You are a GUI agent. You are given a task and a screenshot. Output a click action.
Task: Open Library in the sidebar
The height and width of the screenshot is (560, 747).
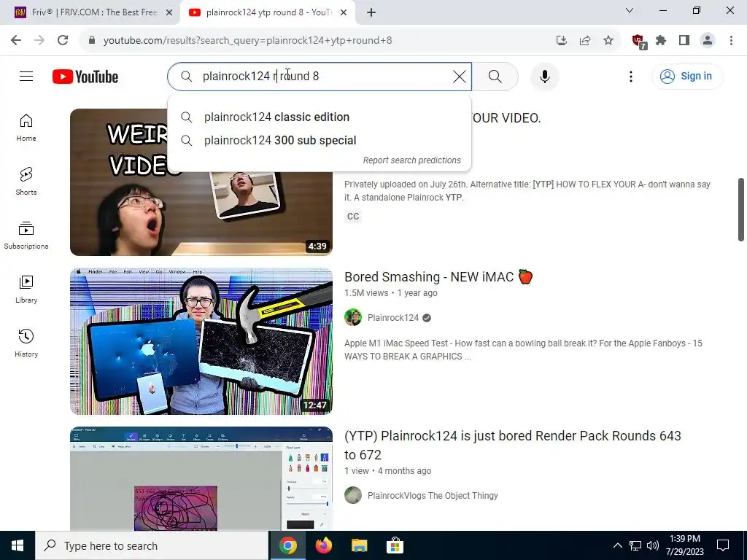26,289
